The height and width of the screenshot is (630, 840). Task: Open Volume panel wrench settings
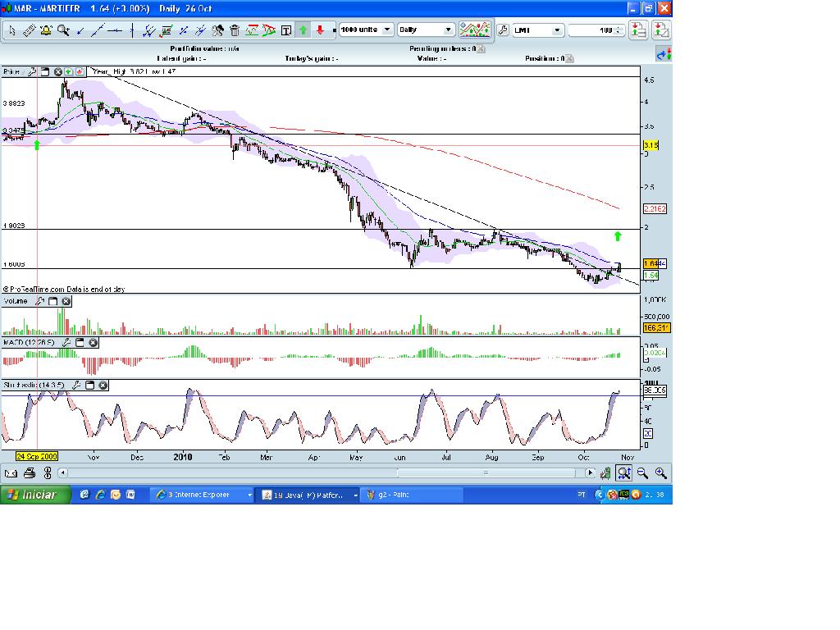pos(39,302)
